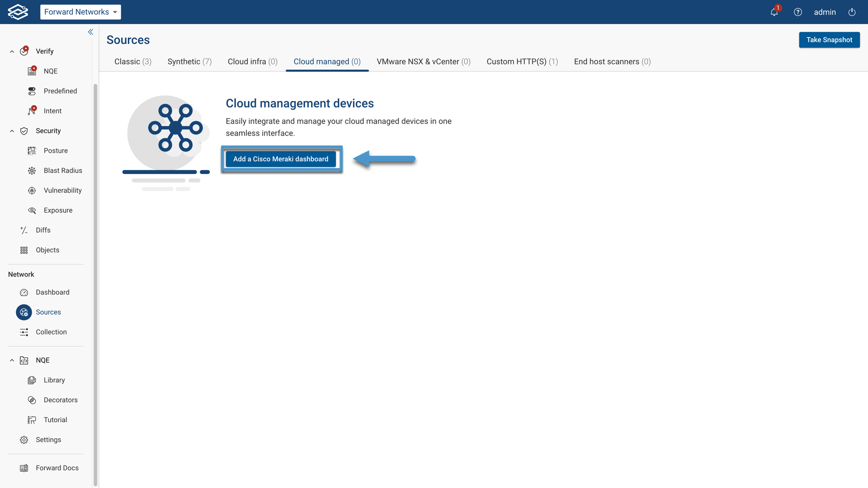The image size is (868, 488).
Task: Switch to the Classic tab
Action: click(x=132, y=61)
